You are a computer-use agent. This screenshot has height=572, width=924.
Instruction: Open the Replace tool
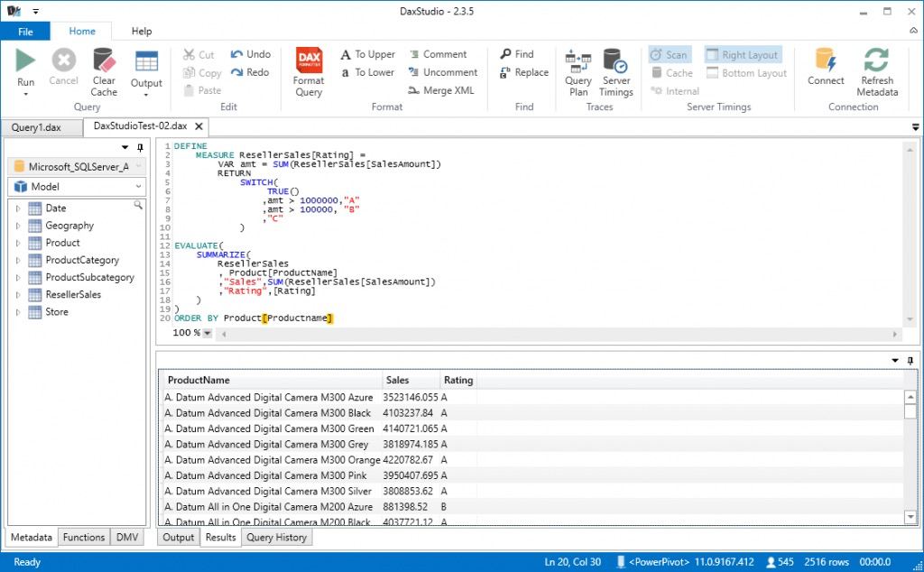524,72
